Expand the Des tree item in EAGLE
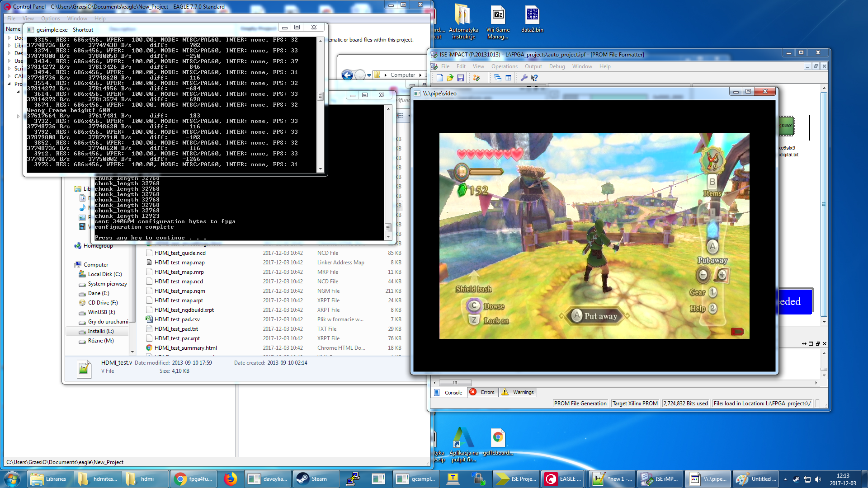This screenshot has height=488, width=868. 9,53
